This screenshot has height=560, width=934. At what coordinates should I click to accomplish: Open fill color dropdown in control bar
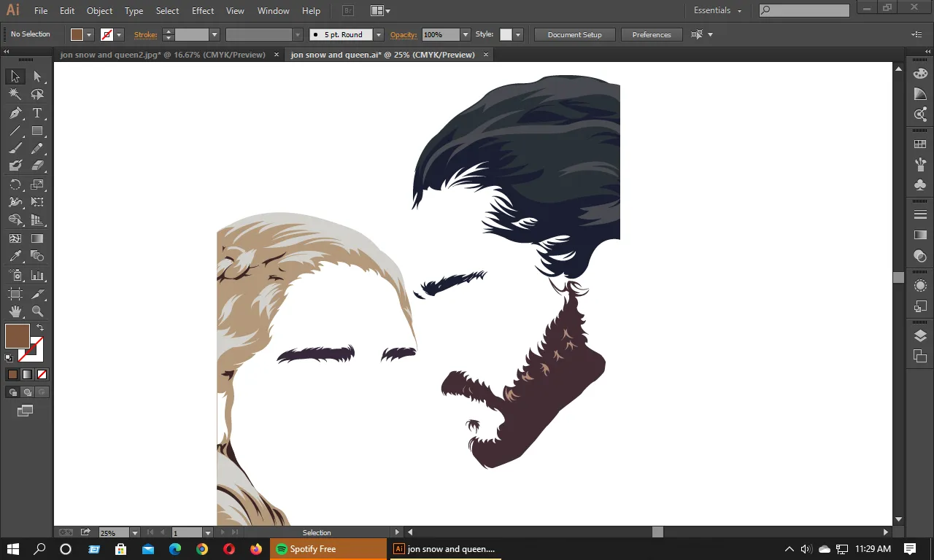coord(90,34)
